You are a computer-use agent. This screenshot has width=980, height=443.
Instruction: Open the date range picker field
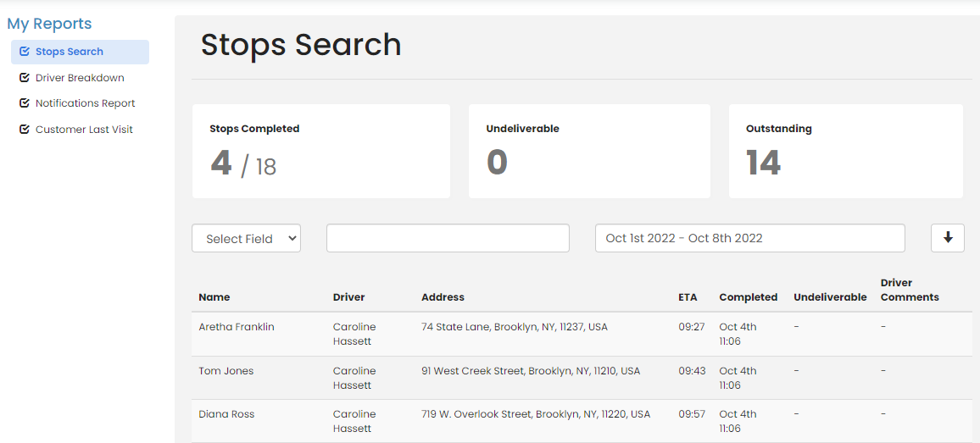749,238
